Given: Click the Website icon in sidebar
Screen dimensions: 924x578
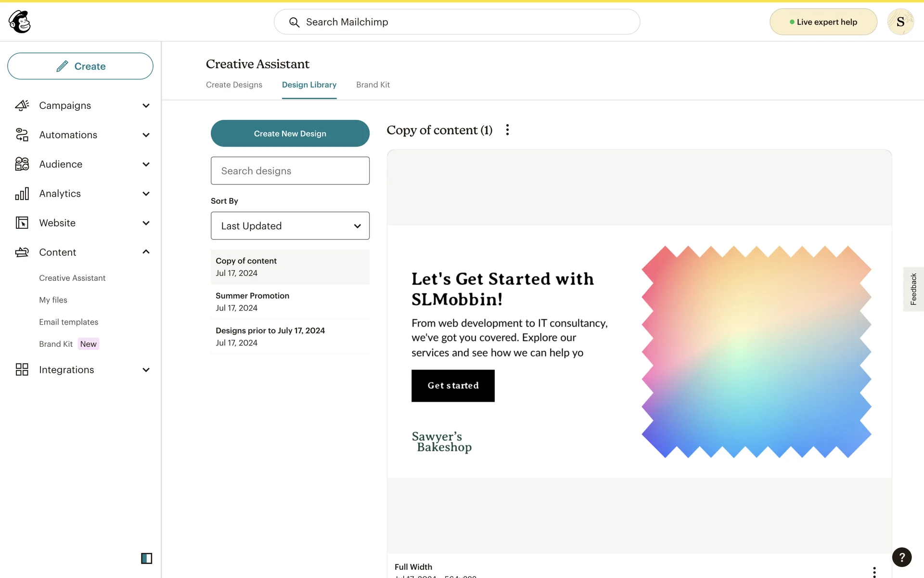Looking at the screenshot, I should click(22, 223).
